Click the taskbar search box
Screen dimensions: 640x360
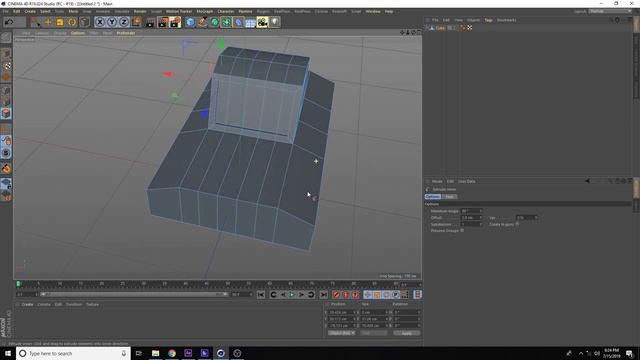point(73,353)
